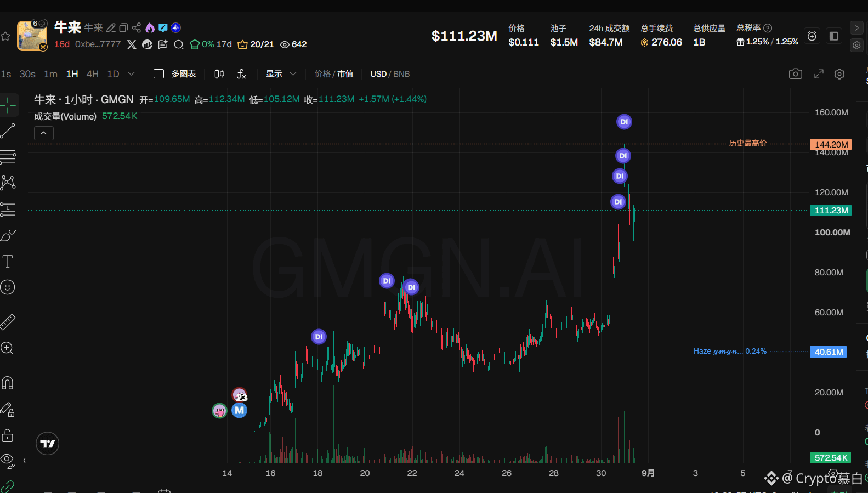The image size is (868, 493).
Task: Expand the 显示 display dropdown
Action: point(281,74)
